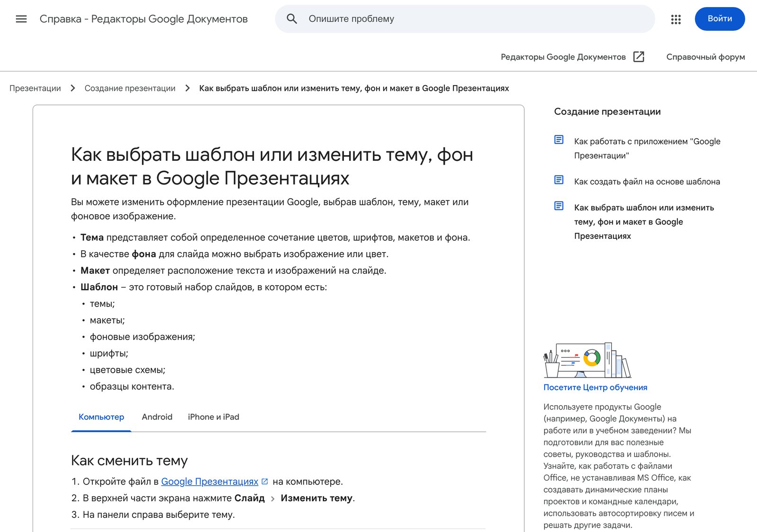The width and height of the screenshot is (757, 532).
Task: Click article icon beside current article in sidebar
Action: pos(559,206)
